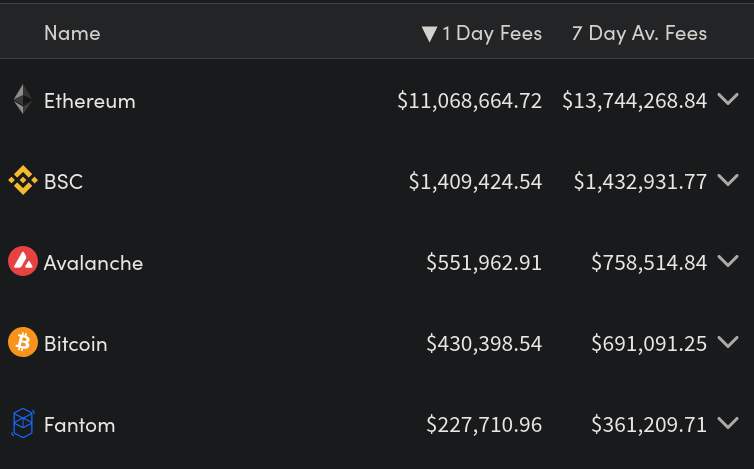754x469 pixels.
Task: Select the Avalanche name text
Action: tap(93, 263)
